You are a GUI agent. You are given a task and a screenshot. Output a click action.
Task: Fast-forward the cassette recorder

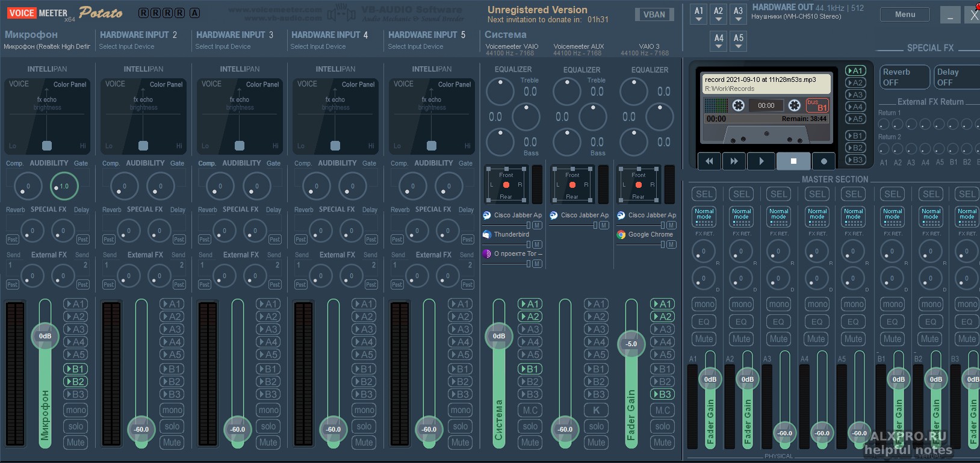coord(734,161)
